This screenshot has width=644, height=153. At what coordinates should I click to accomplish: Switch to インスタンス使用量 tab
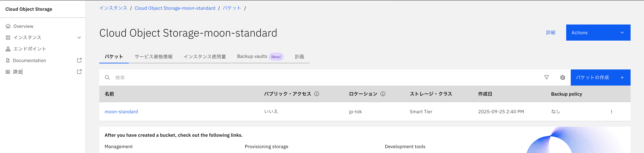click(x=205, y=57)
